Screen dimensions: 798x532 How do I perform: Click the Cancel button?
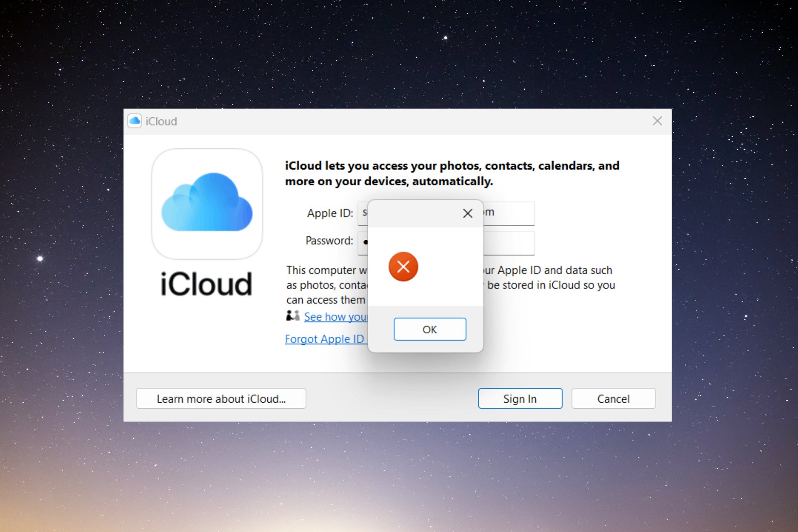click(x=613, y=399)
